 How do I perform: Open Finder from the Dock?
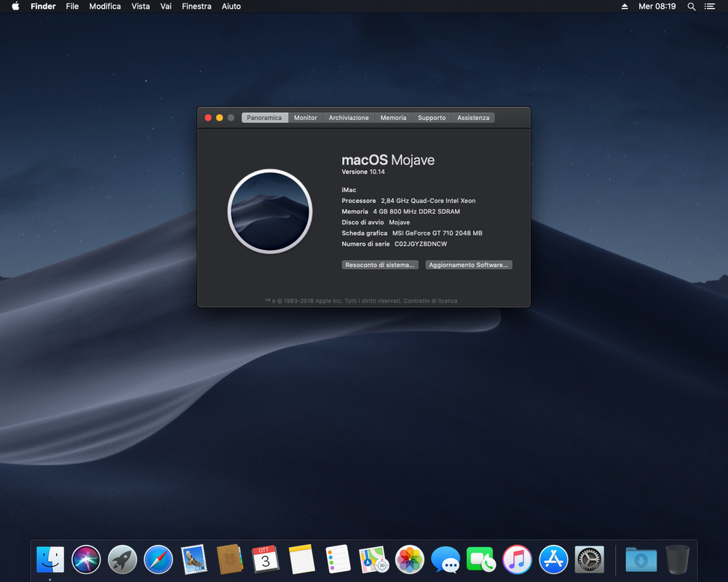click(50, 559)
